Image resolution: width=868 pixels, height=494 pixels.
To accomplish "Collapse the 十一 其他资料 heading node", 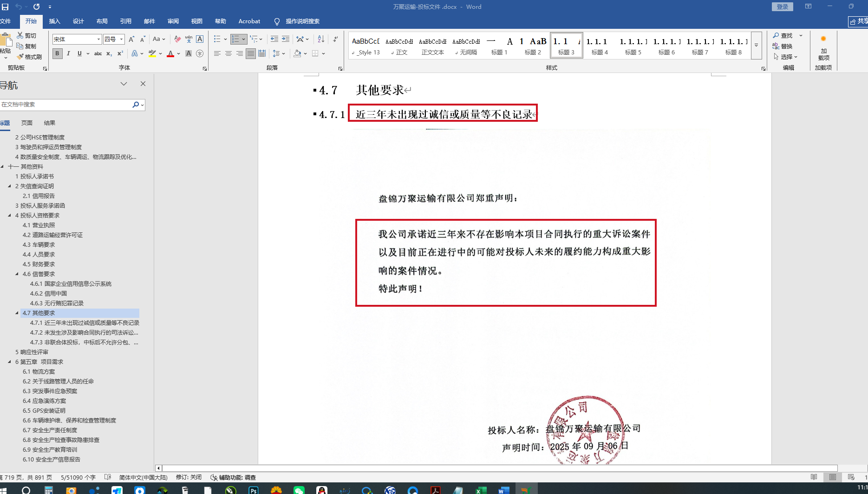I will point(2,167).
